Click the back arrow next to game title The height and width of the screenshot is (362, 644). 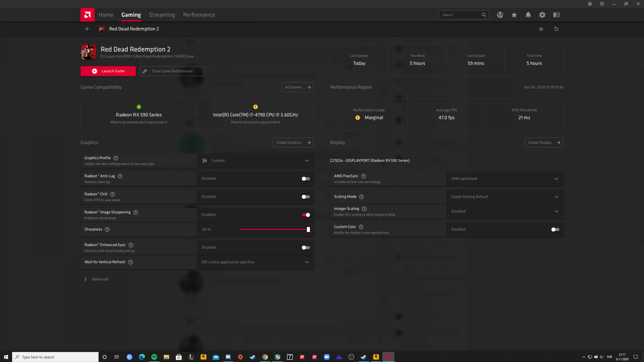tap(87, 29)
